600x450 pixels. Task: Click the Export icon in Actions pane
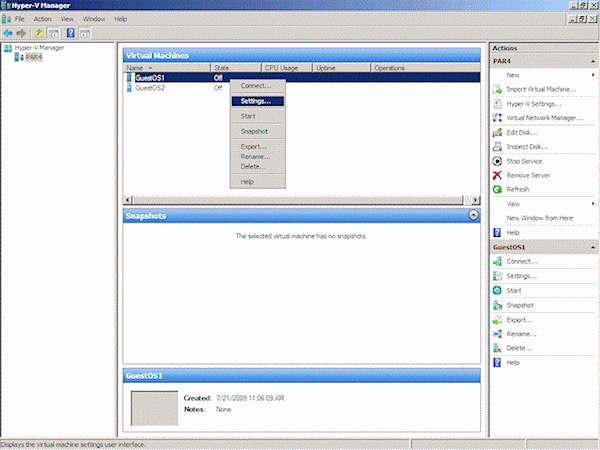point(497,320)
